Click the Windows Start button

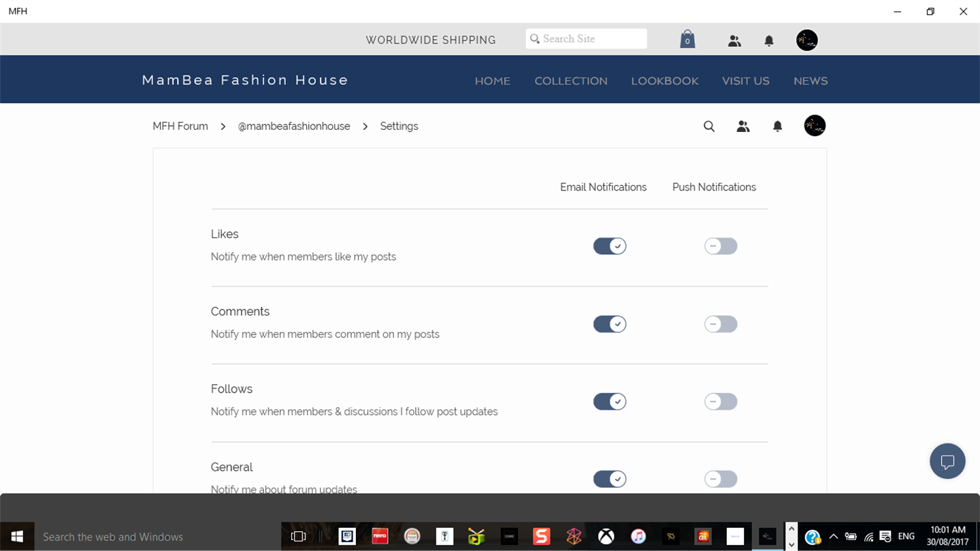[x=17, y=536]
